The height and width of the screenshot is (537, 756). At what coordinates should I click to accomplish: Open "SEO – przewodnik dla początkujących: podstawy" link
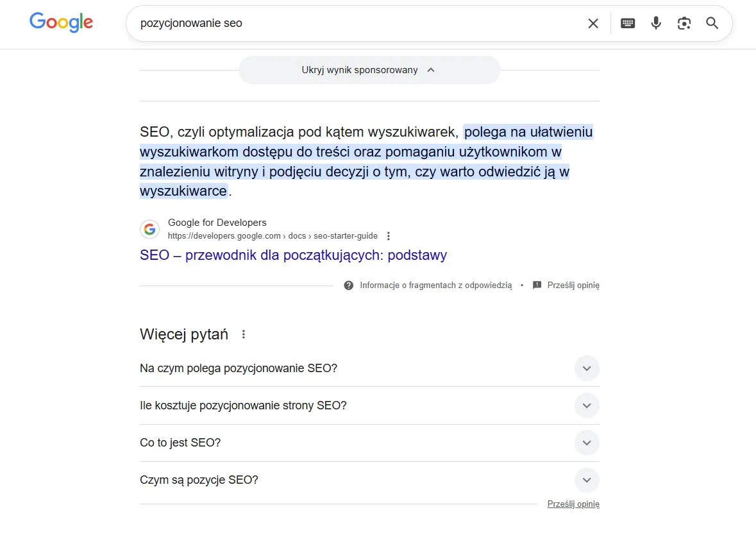pyautogui.click(x=293, y=255)
